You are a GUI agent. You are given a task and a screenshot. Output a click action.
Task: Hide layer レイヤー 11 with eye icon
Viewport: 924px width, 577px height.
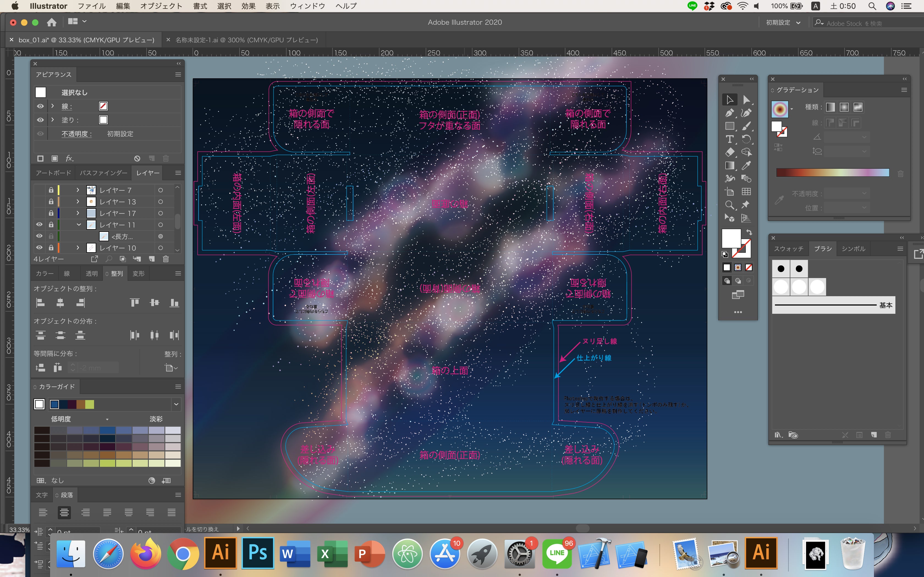[x=39, y=225]
